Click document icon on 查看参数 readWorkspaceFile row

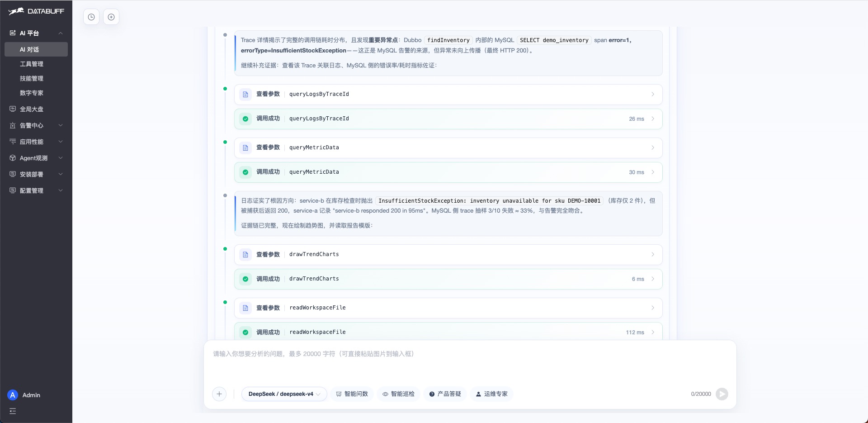[245, 308]
